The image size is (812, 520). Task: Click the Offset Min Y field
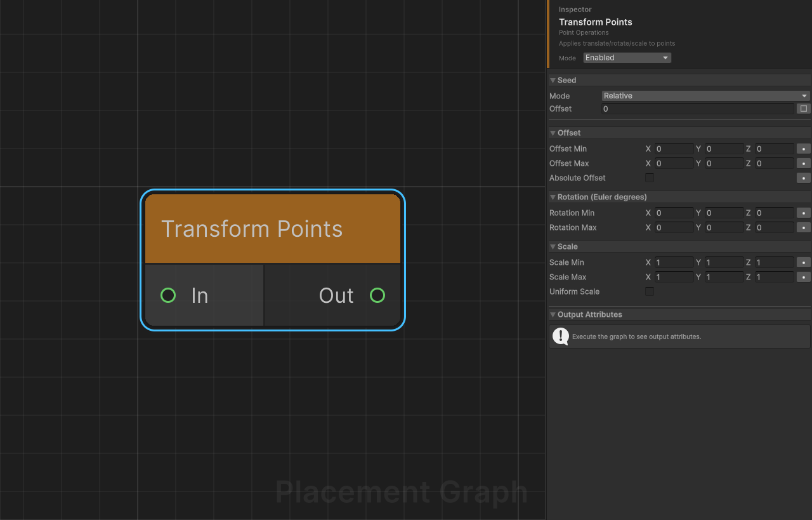[724, 149]
